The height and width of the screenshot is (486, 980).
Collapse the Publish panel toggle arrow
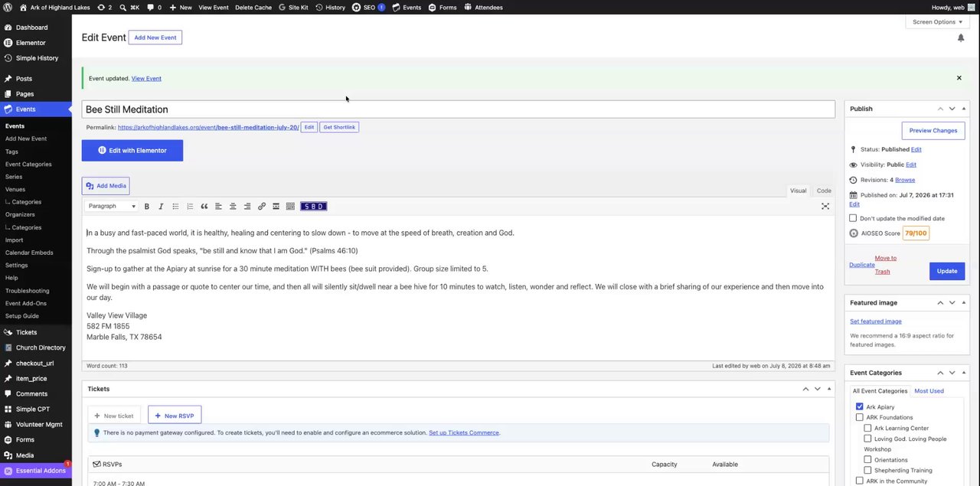click(x=964, y=109)
